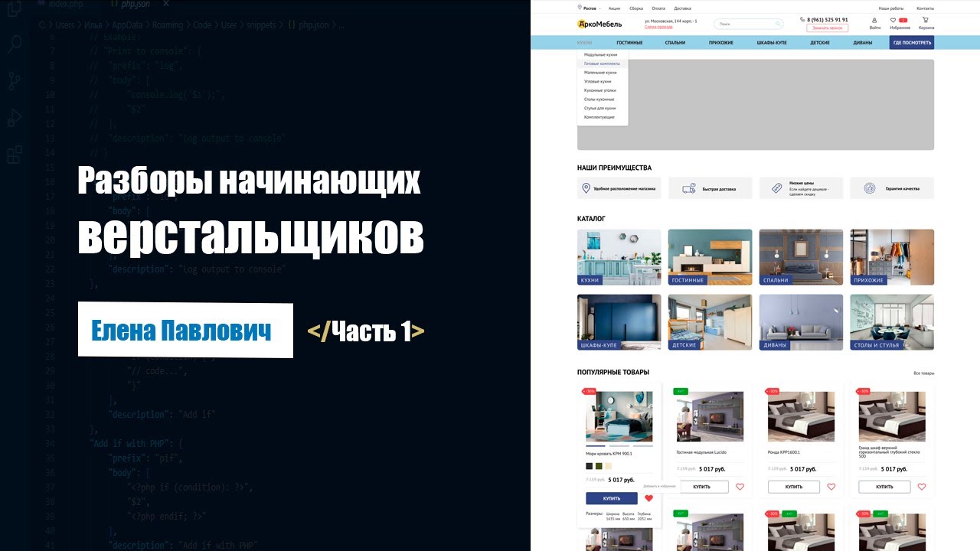Select Столы кухонные from the dropdown
Image resolution: width=980 pixels, height=551 pixels.
point(603,99)
